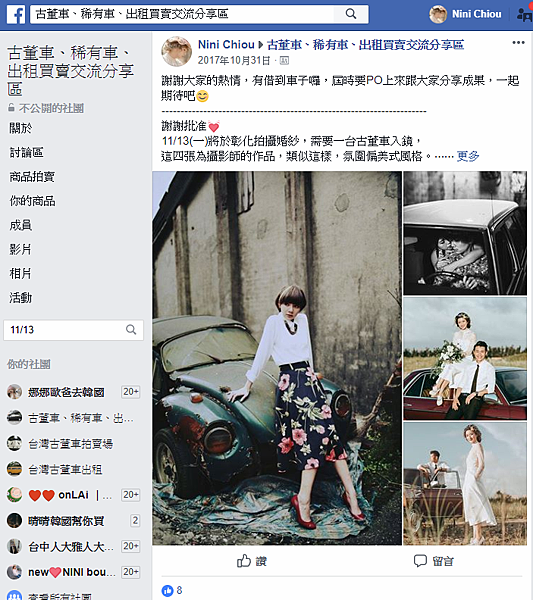Click the 11/13 group search field
This screenshot has height=600, width=533.
click(73, 330)
